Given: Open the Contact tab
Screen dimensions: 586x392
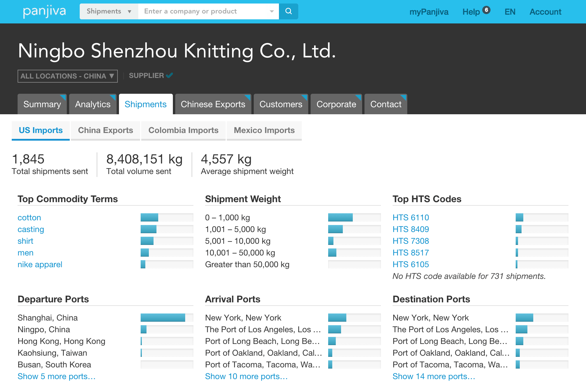Looking at the screenshot, I should point(386,104).
